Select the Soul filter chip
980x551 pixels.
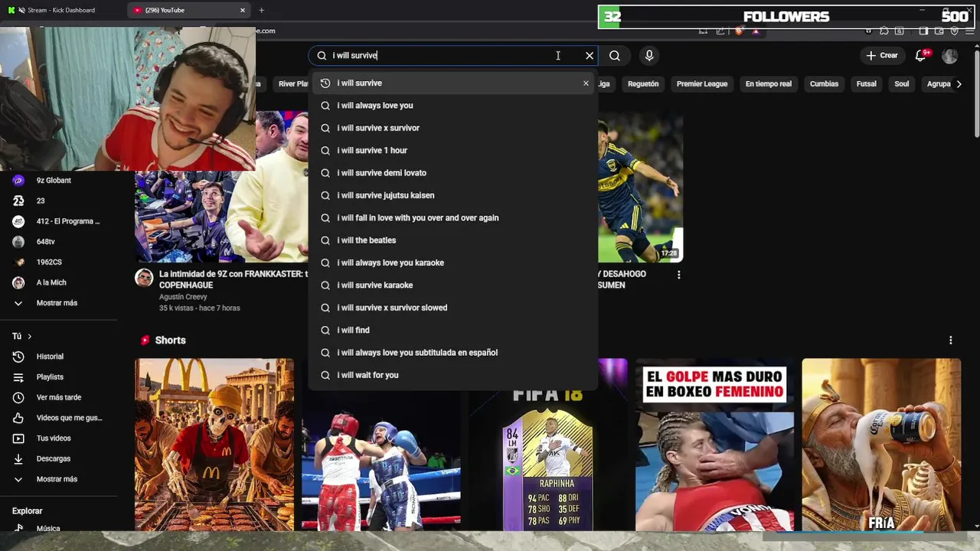coord(902,83)
